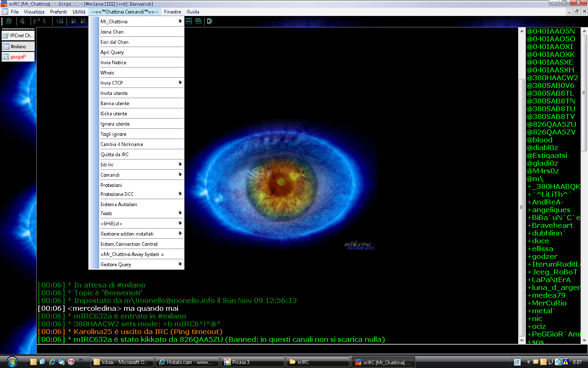Choose Whois from the menu
Viewport: 588px width, 368px height.
coord(107,73)
